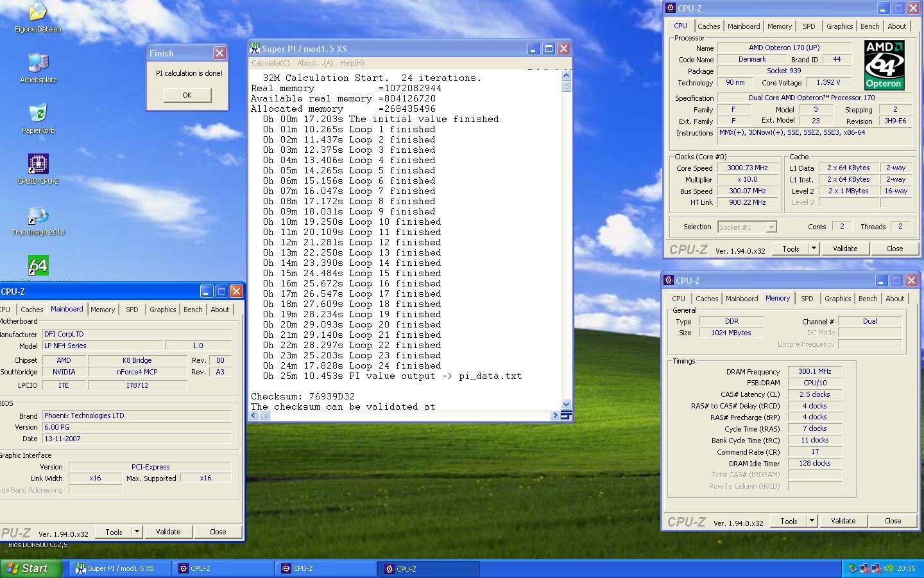Open the Papierkorb recycle bin icon
924x578 pixels.
point(38,114)
